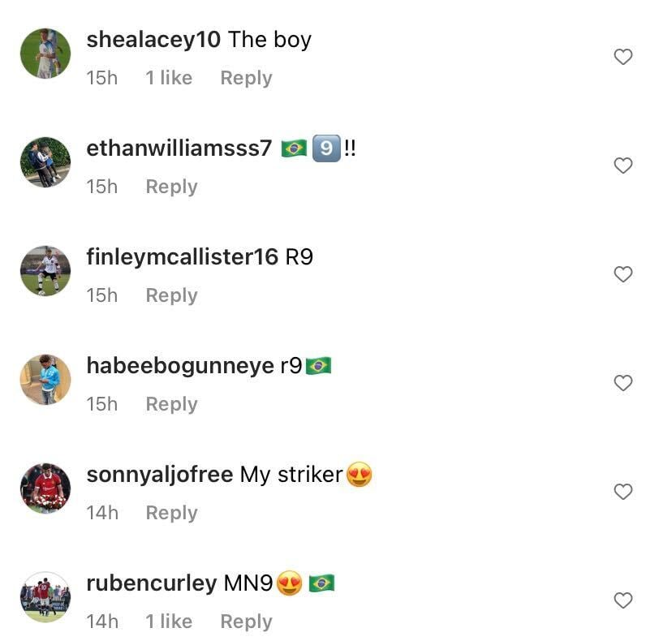This screenshot has height=641, width=672.
Task: View the 1 like on rubencurley's comment
Action: 169,622
